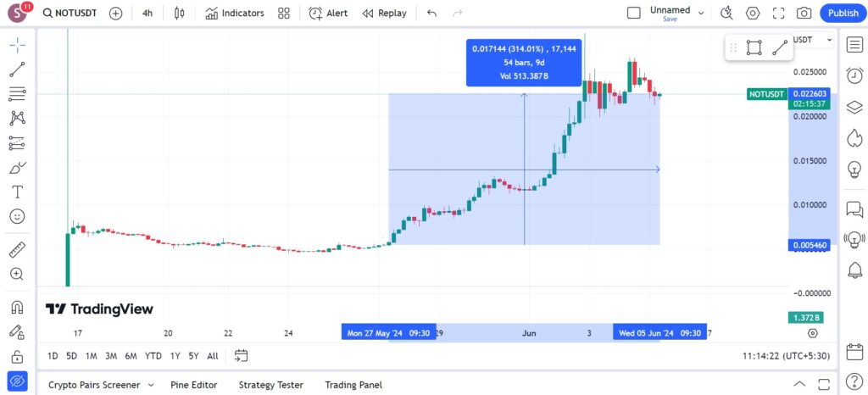
Task: Click the compare or add symbol plus icon
Action: (x=115, y=14)
